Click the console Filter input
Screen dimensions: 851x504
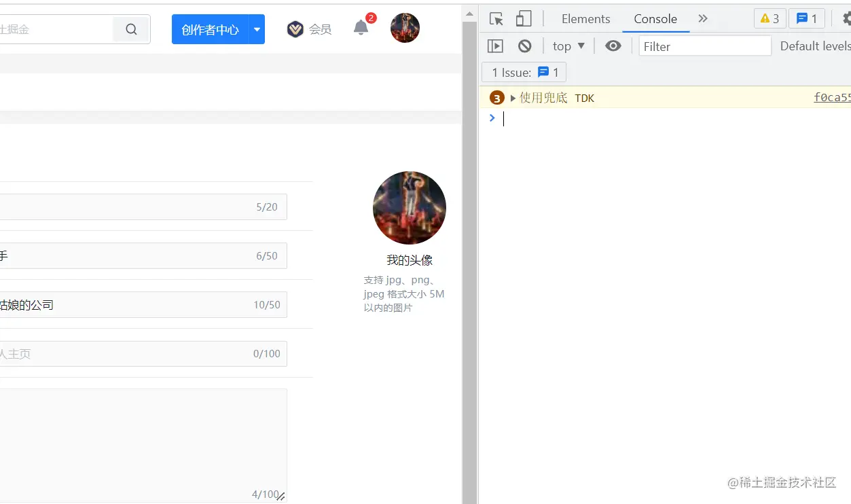(705, 46)
